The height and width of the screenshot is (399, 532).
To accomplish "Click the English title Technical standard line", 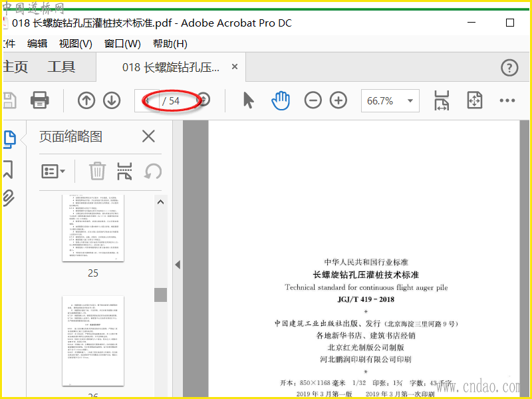I will point(366,287).
